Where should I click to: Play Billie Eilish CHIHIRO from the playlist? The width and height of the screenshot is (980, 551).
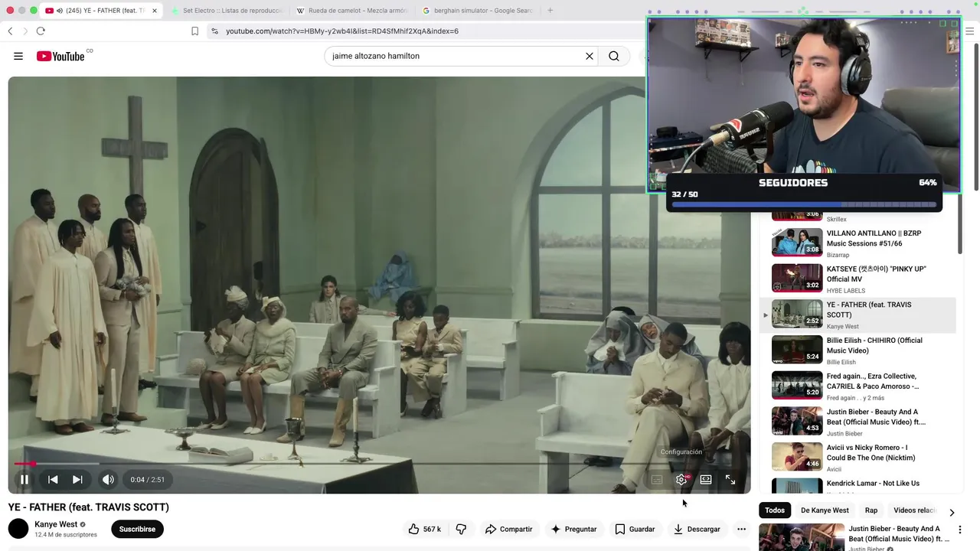pyautogui.click(x=857, y=350)
